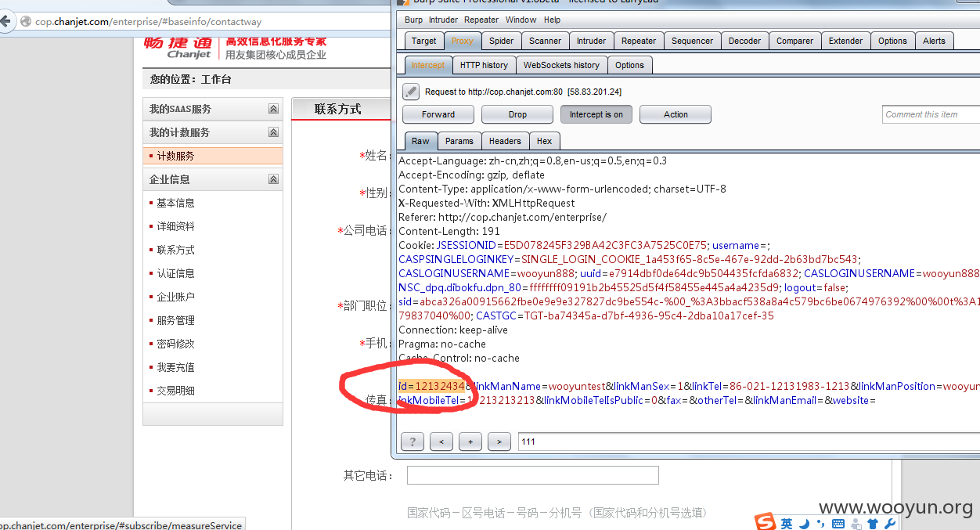Open 认证信息 in the sidebar

(175, 273)
